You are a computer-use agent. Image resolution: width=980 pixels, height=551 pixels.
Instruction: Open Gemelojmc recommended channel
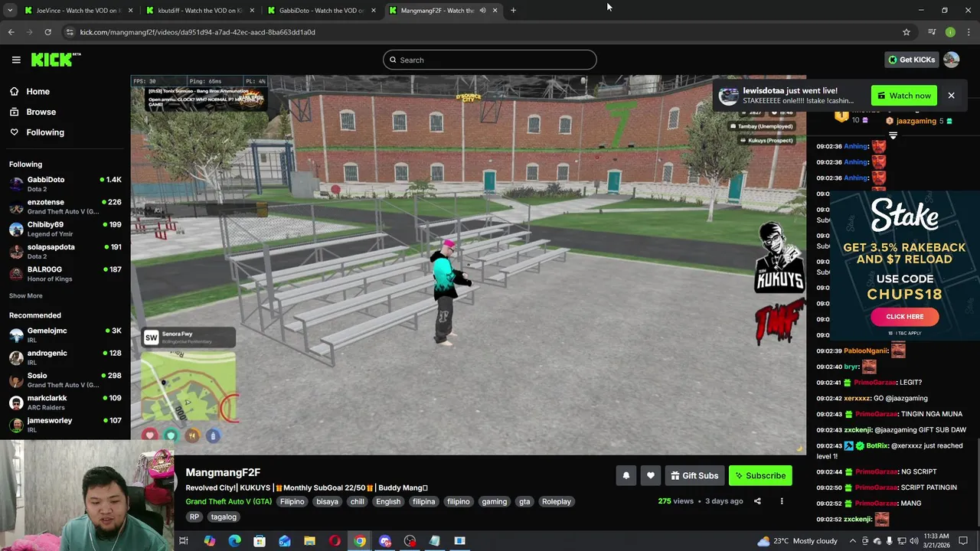coord(65,335)
